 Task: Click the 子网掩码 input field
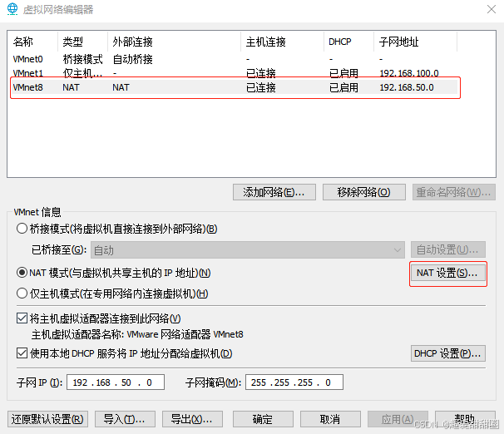click(294, 382)
